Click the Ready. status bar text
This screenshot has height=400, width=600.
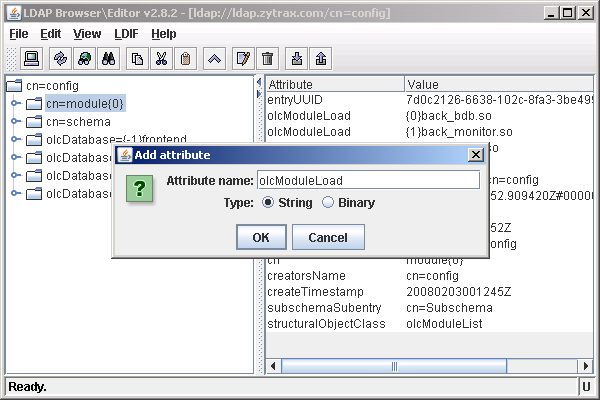click(x=27, y=387)
